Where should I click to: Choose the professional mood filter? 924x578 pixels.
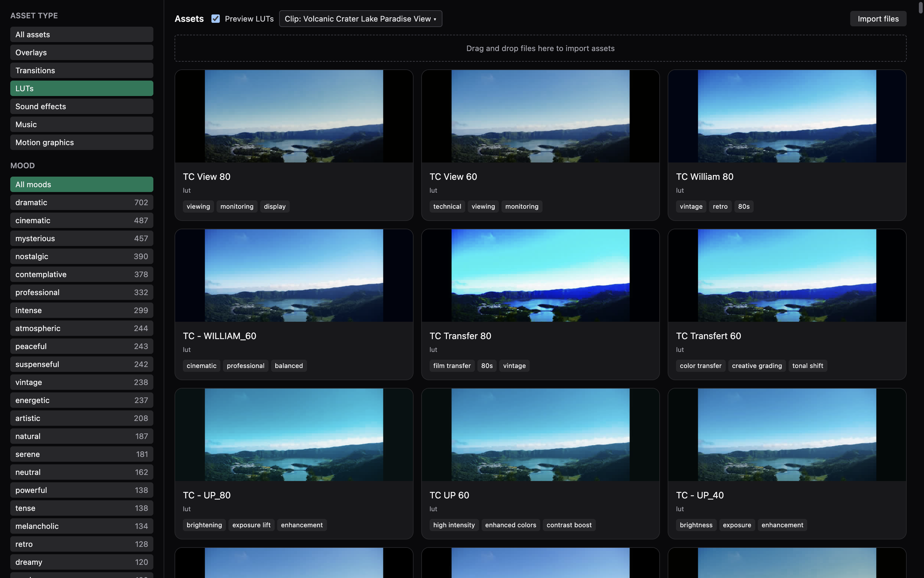(82, 292)
